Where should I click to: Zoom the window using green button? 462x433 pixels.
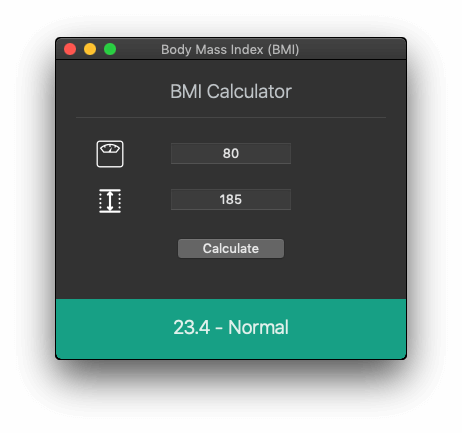click(x=110, y=49)
